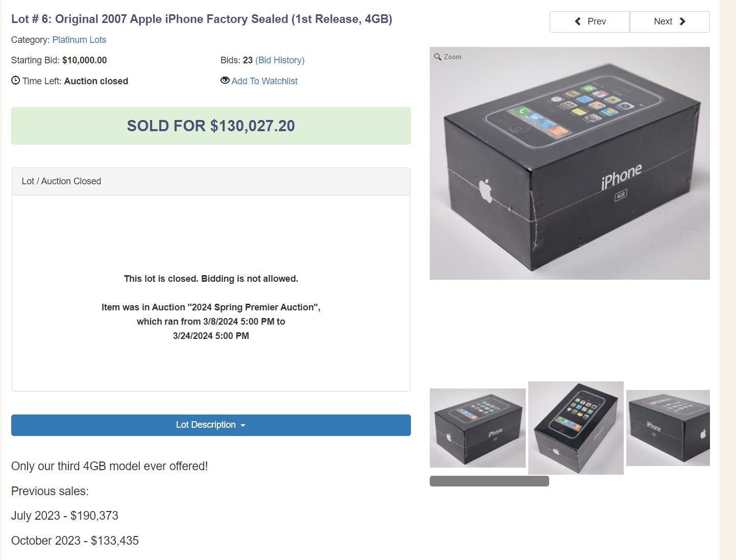This screenshot has height=560, width=736.
Task: Click the right chevron icon in Next
Action: pos(682,21)
